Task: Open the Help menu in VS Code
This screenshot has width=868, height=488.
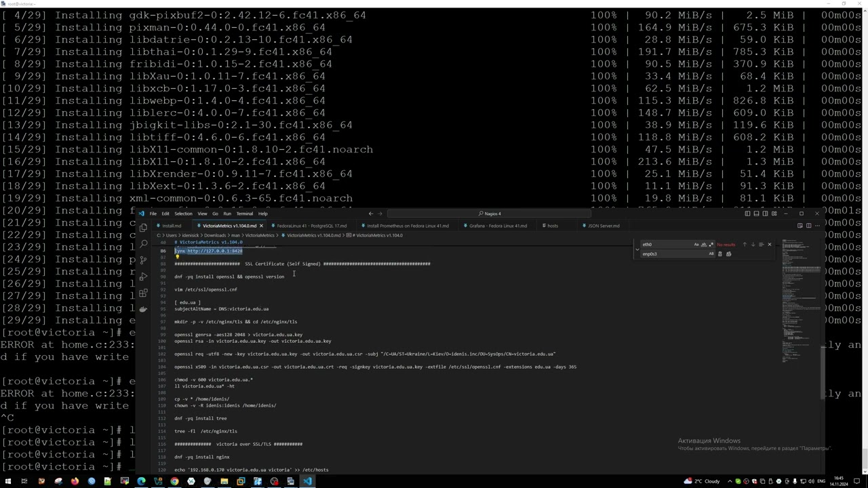Action: pyautogui.click(x=262, y=213)
